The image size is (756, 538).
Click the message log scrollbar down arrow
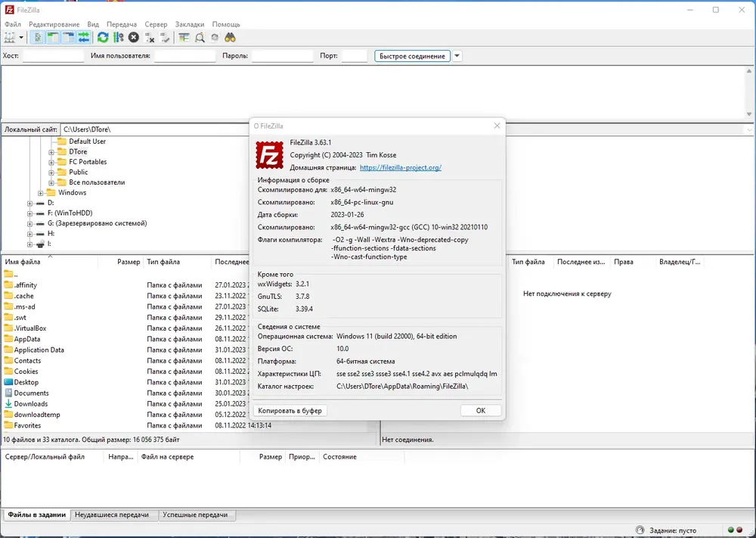(x=749, y=114)
